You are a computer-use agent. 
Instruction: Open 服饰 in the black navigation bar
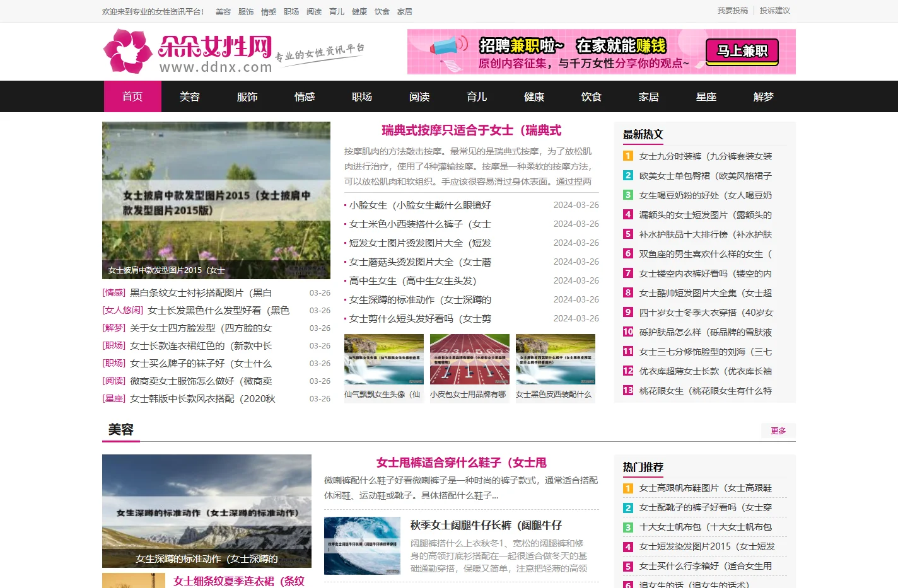[x=247, y=96]
